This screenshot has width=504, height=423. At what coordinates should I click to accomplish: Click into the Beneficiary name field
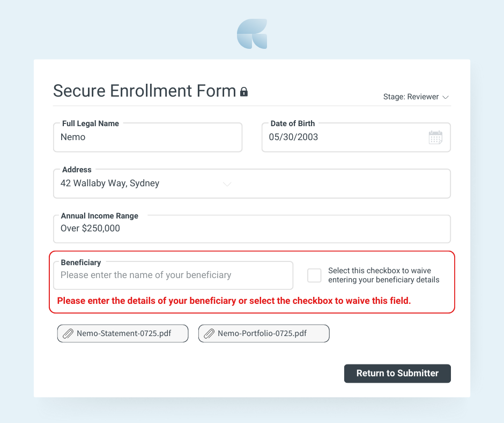click(x=173, y=275)
